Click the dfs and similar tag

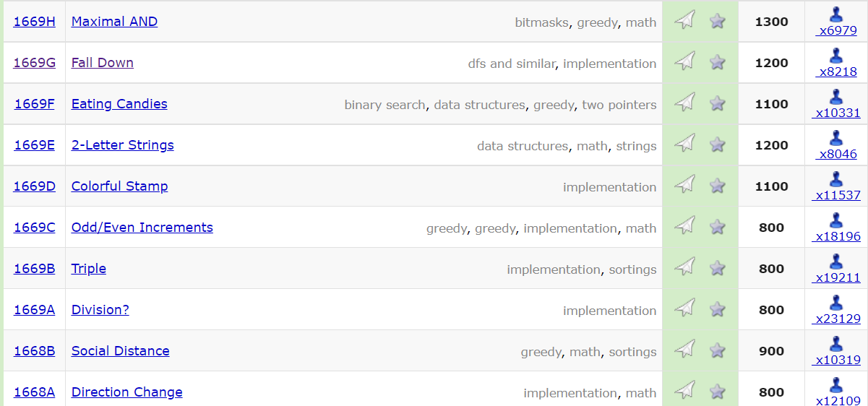(512, 64)
